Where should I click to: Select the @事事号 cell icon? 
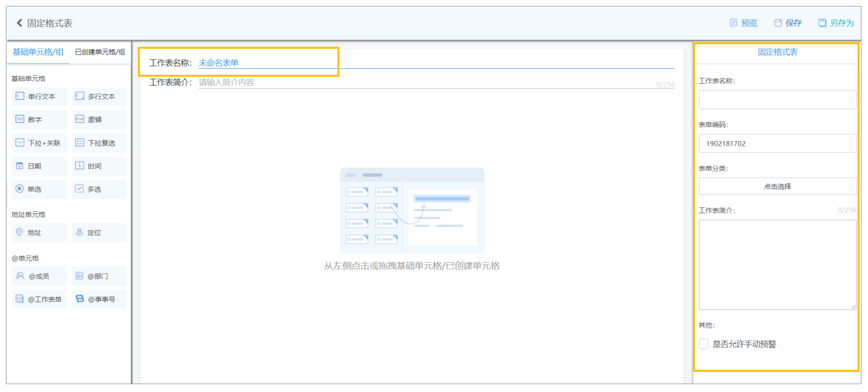(x=79, y=300)
